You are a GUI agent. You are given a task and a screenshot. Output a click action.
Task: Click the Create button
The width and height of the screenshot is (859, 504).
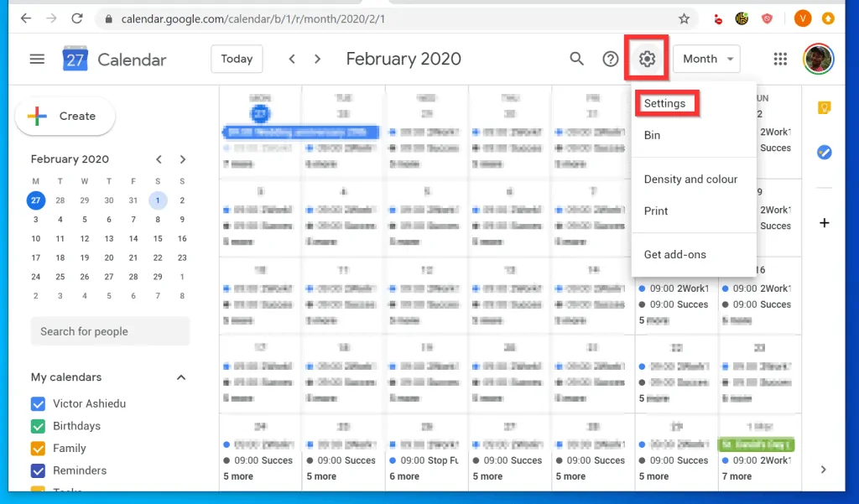click(x=65, y=117)
